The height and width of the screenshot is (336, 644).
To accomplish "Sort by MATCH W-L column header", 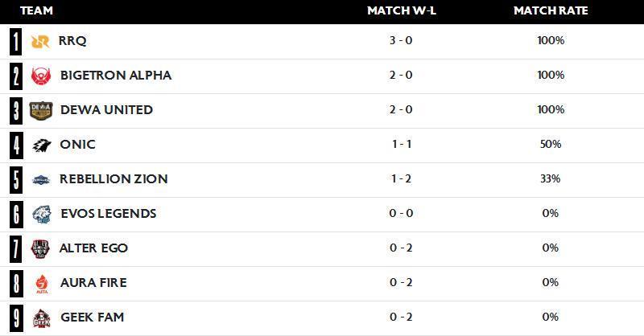I will click(x=401, y=10).
